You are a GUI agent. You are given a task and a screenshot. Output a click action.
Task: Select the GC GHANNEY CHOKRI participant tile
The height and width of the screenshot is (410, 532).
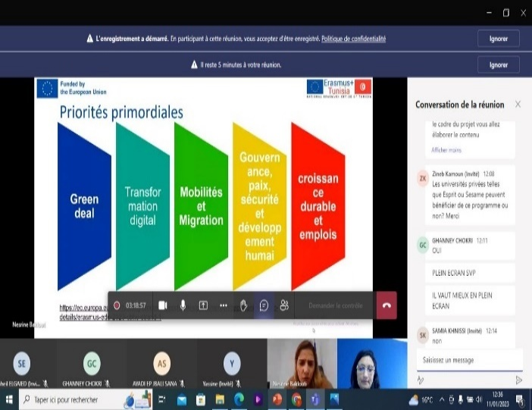click(92, 364)
